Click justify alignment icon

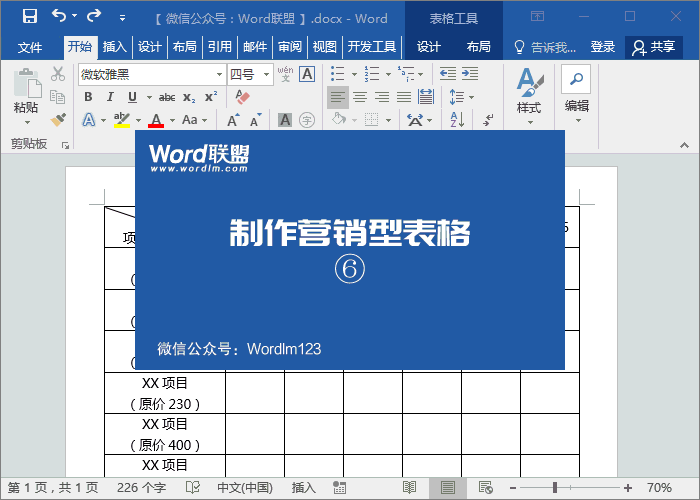[404, 97]
